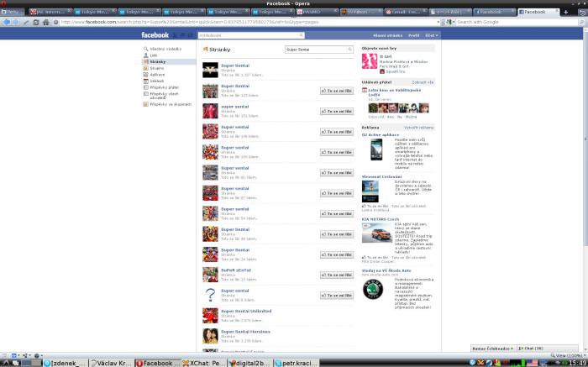The image size is (588, 367).
Task: Click search icon in Super Sentai field
Action: click(x=349, y=50)
